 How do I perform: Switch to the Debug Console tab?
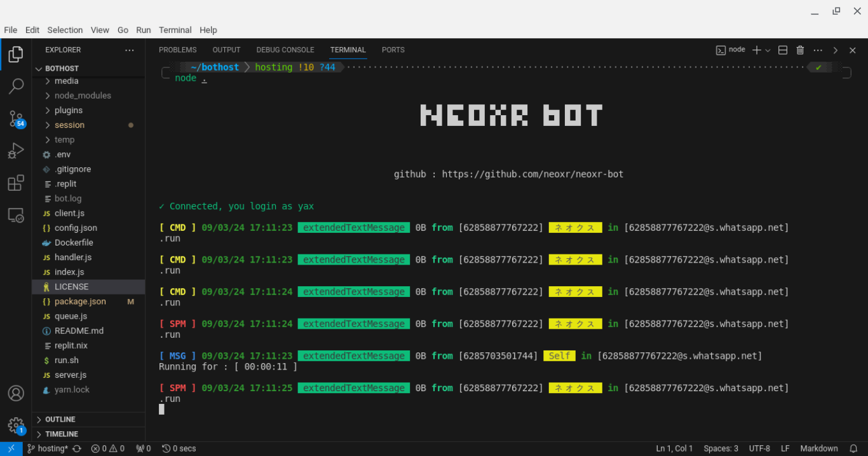point(285,50)
